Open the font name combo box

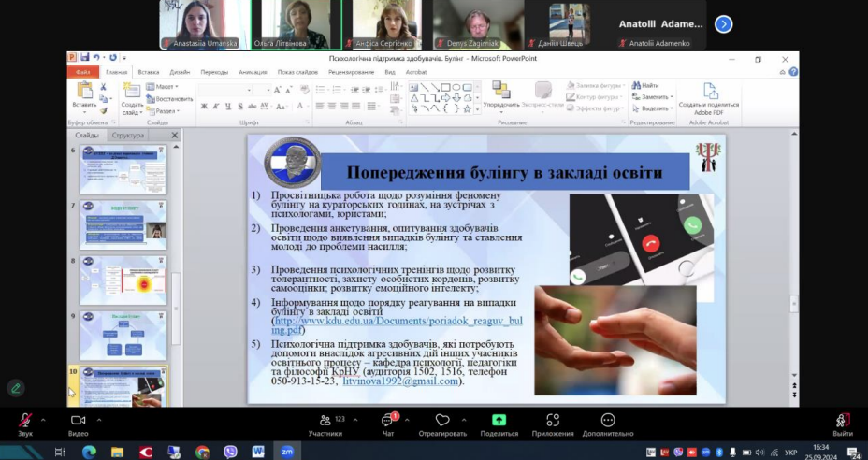coord(225,90)
